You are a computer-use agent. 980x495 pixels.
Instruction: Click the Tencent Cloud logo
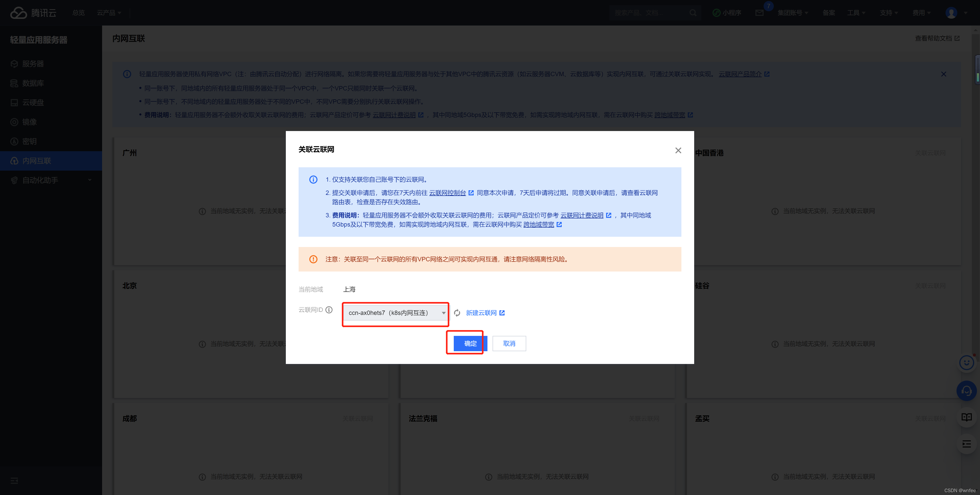coord(33,13)
